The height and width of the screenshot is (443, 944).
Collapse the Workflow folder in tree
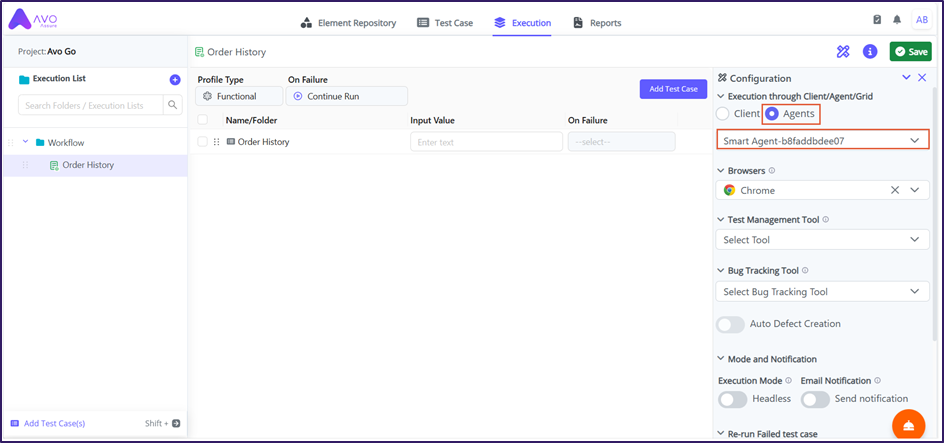click(25, 143)
